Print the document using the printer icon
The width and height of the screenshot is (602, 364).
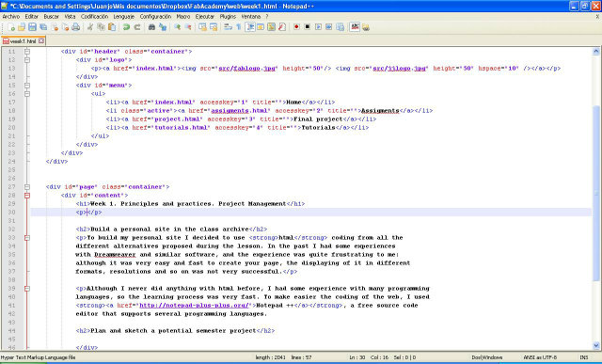pos(76,27)
